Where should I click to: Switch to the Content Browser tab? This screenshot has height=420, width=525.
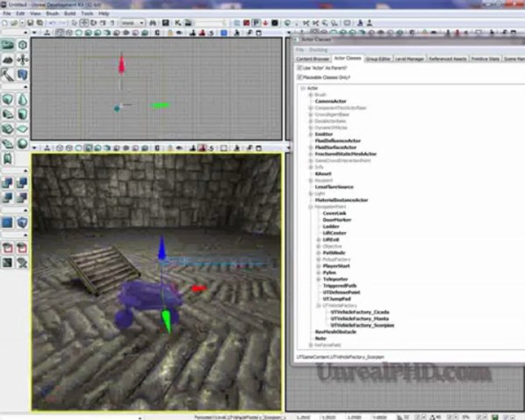(313, 59)
